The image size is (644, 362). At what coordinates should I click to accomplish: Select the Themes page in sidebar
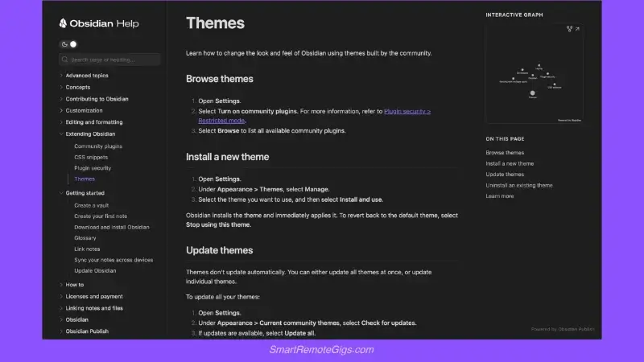85,179
